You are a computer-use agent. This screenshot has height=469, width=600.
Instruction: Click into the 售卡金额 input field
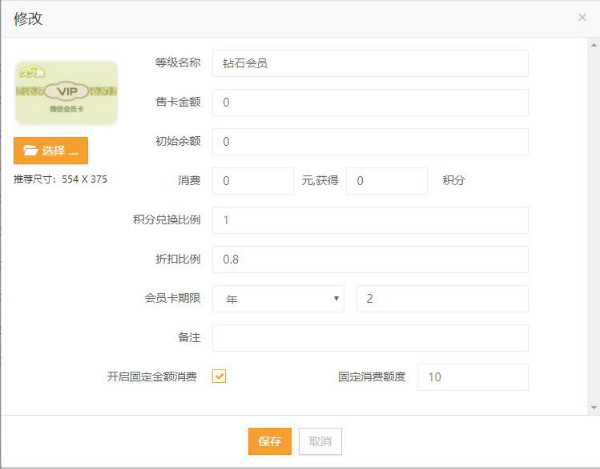[370, 102]
